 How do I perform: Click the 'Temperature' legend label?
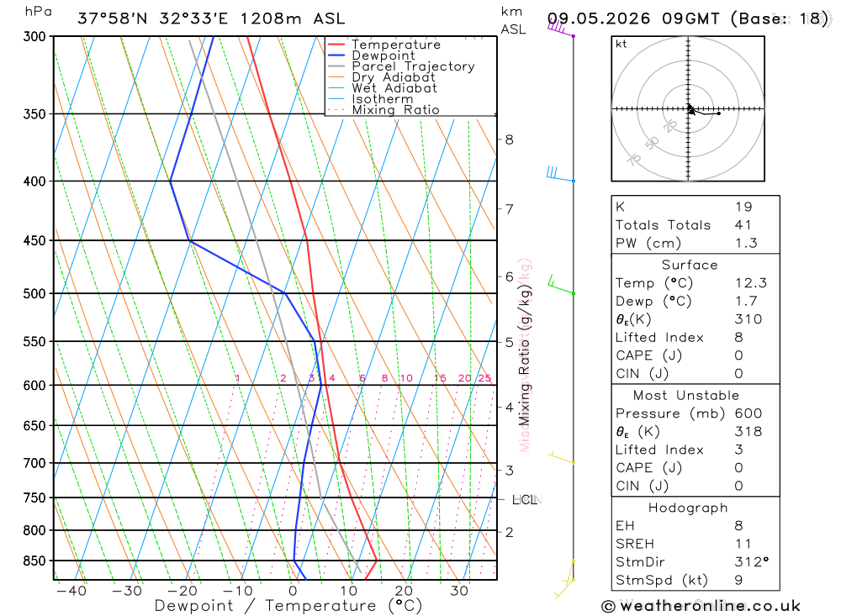(x=396, y=45)
